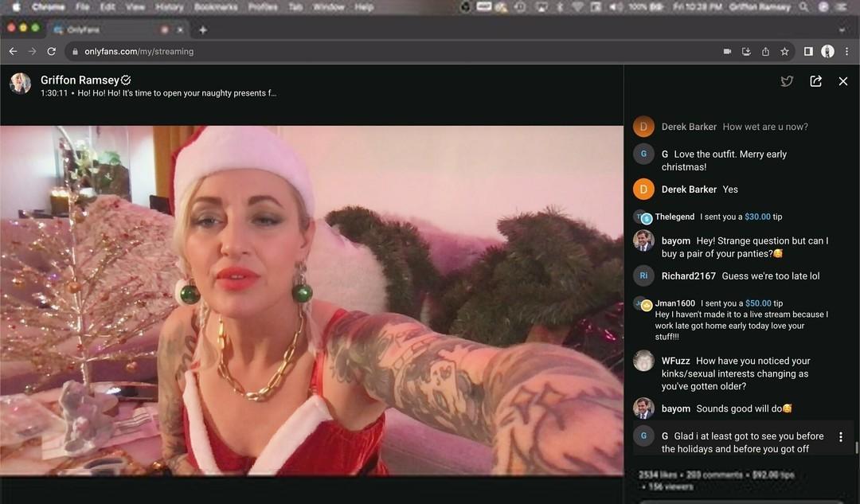The width and height of the screenshot is (860, 504).
Task: Toggle the Wi-Fi icon in the menu bar
Action: click(x=577, y=7)
